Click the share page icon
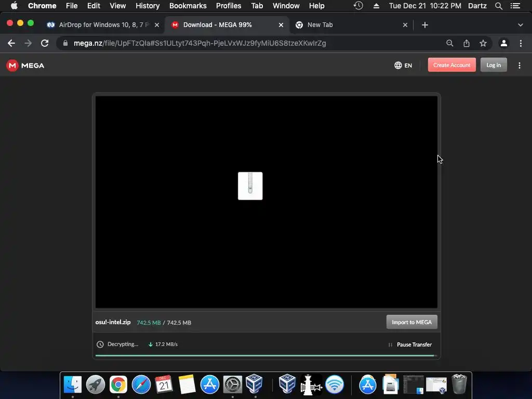 coord(467,43)
